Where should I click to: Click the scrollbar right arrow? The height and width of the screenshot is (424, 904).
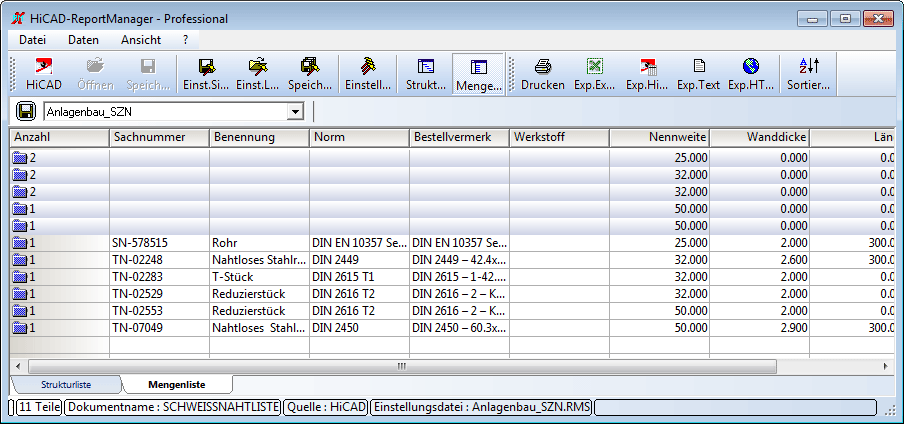(x=886, y=366)
